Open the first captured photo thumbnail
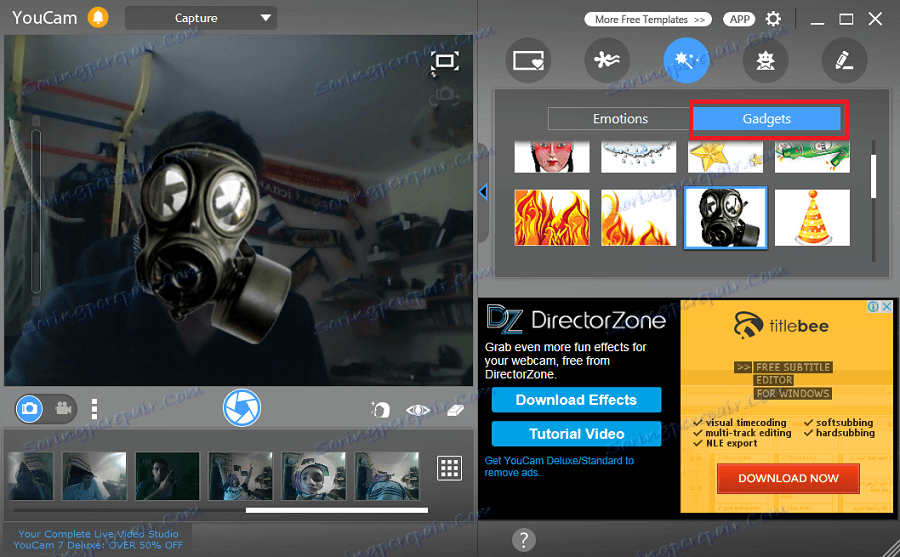 (x=30, y=476)
